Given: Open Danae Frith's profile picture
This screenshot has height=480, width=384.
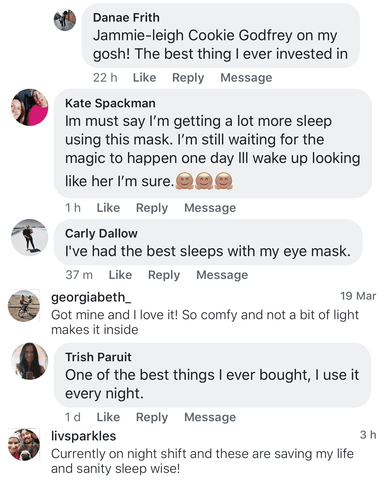Looking at the screenshot, I should 65,20.
